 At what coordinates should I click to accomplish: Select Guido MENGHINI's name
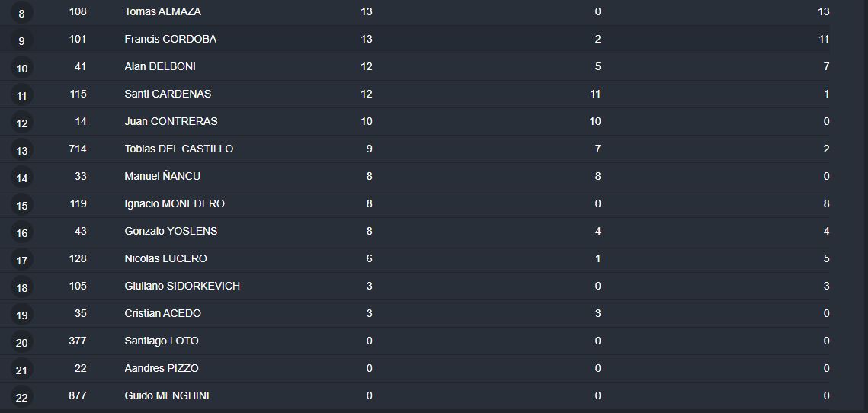[x=167, y=395]
